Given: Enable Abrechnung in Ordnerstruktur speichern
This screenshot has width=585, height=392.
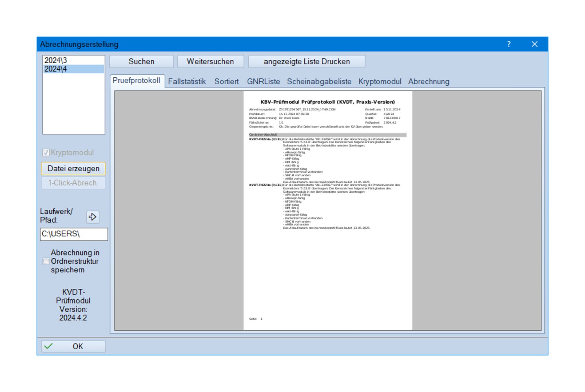Looking at the screenshot, I should [46, 261].
